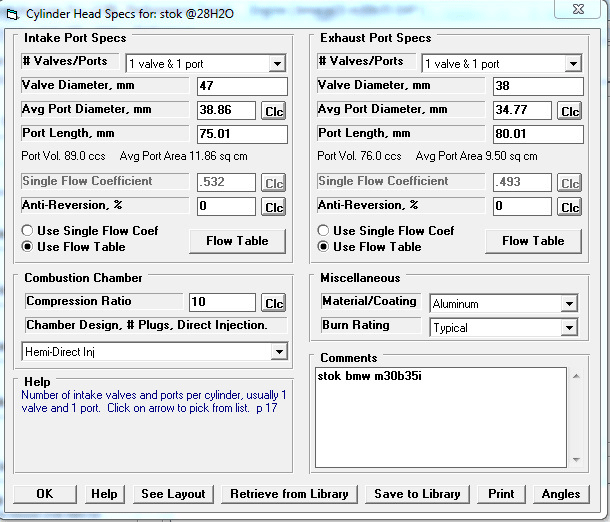Open the exhaust Flow Table button
The image size is (610, 522).
tap(533, 241)
